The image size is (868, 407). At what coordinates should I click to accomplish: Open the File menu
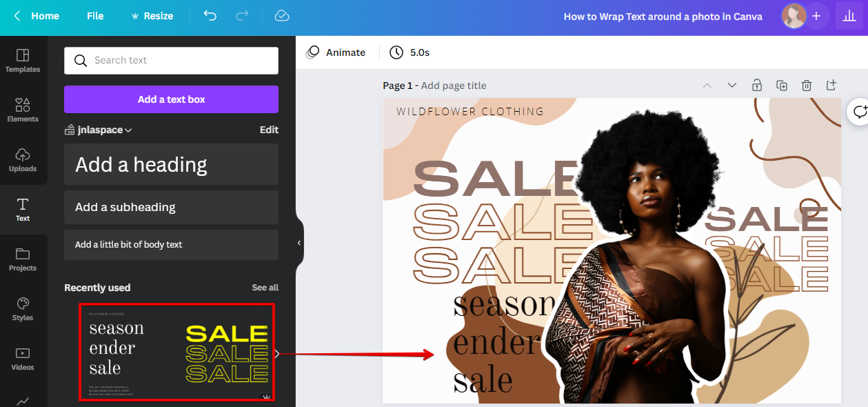click(x=95, y=16)
